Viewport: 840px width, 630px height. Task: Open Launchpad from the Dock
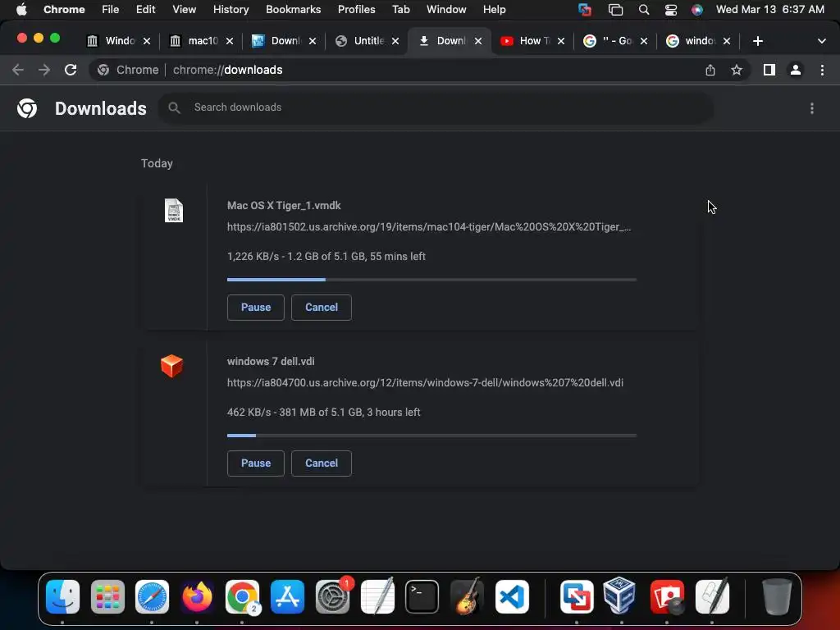pos(107,597)
